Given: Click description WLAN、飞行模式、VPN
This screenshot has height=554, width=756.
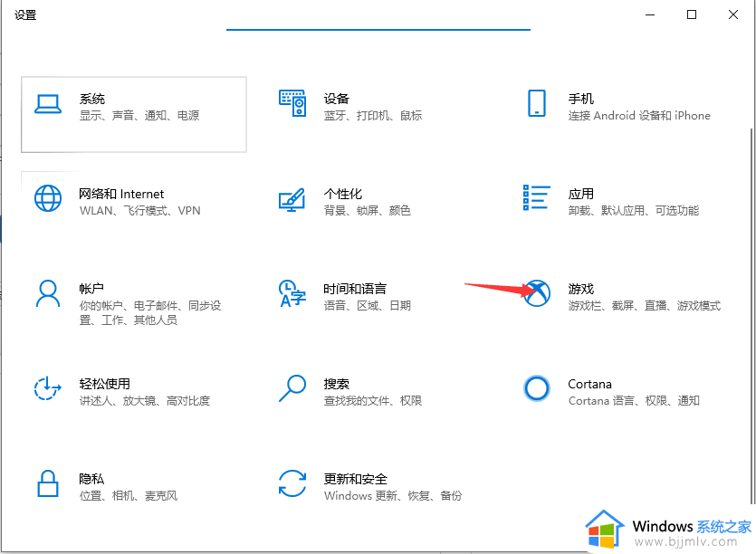Looking at the screenshot, I should (x=139, y=211).
